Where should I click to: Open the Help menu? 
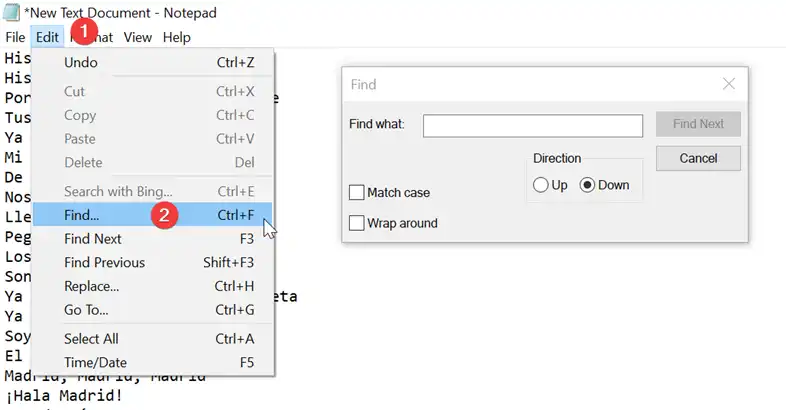tap(177, 37)
